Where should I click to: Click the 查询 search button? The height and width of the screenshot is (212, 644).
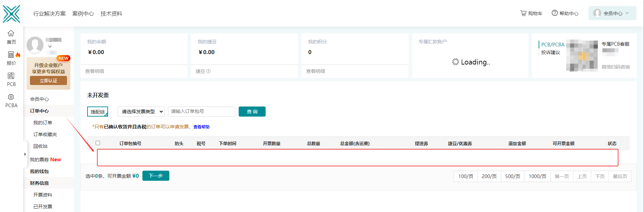point(252,112)
